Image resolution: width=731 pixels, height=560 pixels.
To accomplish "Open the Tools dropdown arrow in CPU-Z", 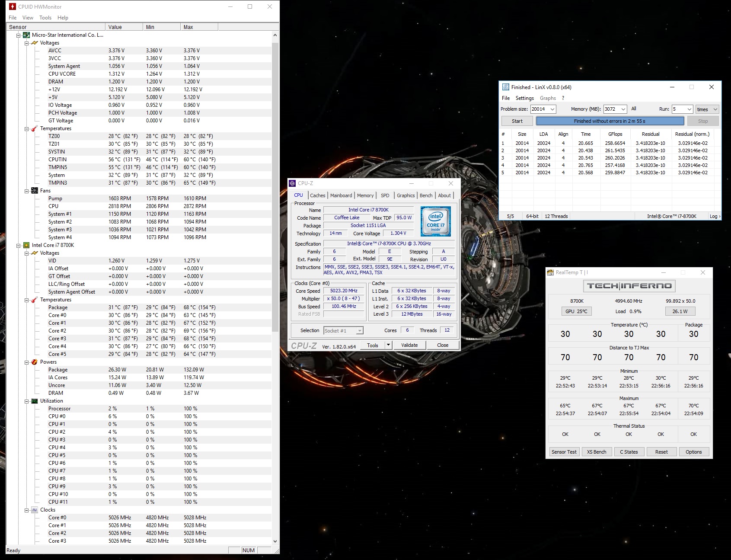I will tap(389, 345).
